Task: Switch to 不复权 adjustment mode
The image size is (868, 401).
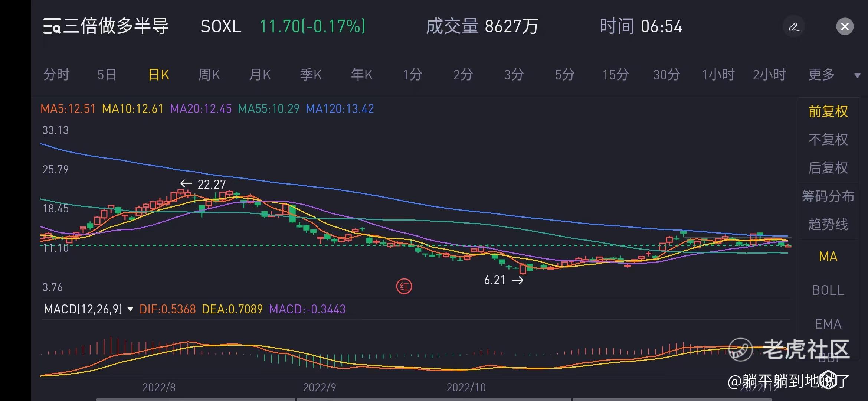Action: [828, 140]
